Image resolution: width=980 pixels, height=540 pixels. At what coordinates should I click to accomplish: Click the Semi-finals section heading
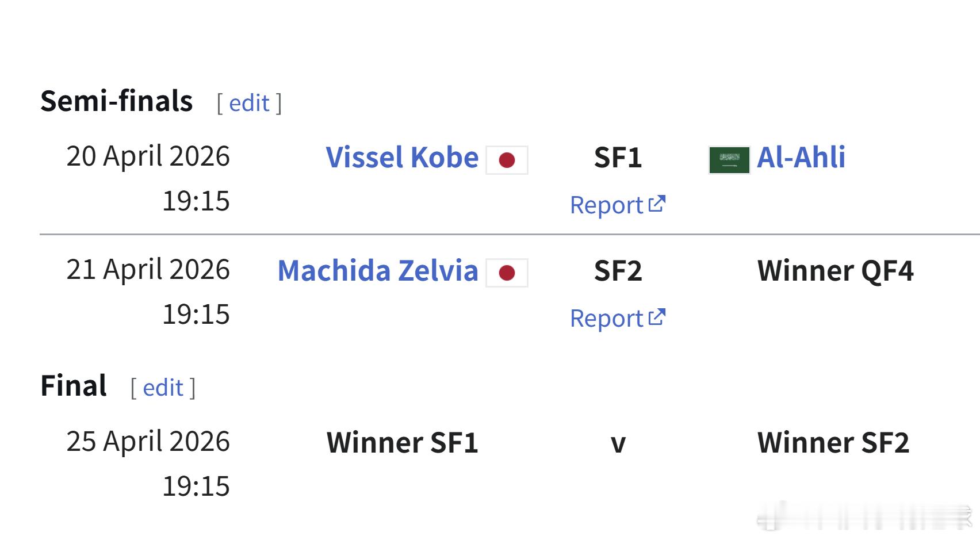[116, 101]
